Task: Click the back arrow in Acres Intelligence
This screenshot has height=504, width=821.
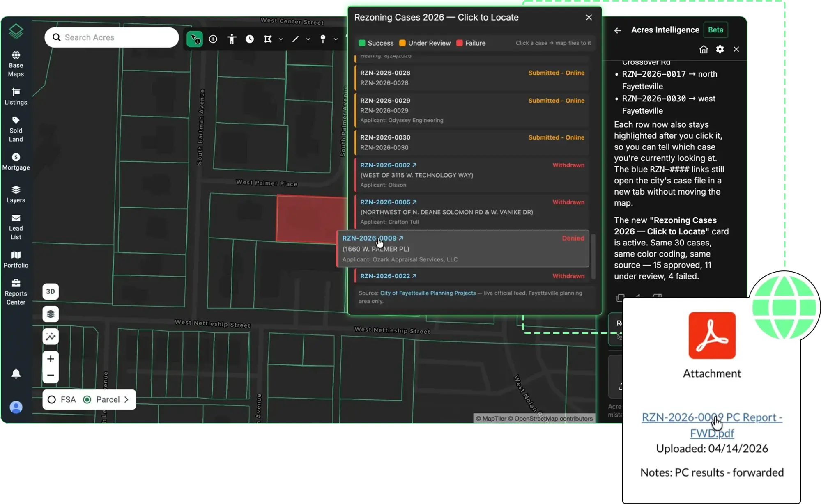Action: (x=618, y=30)
